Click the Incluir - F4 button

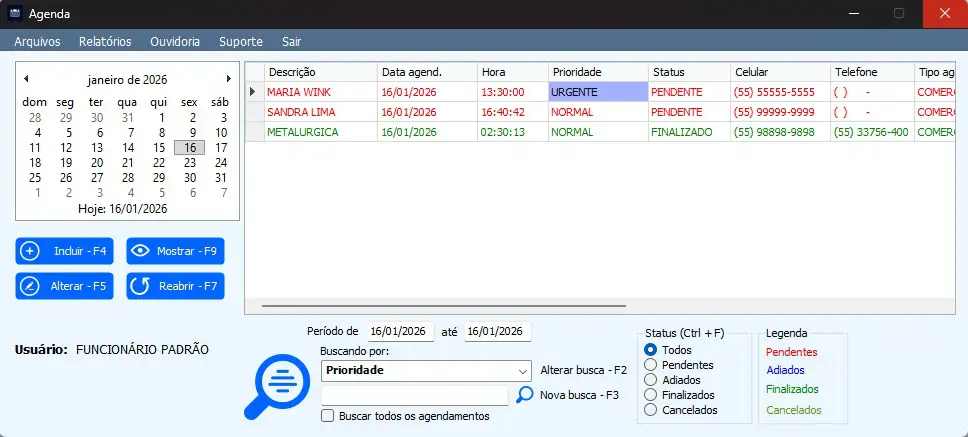pos(65,251)
